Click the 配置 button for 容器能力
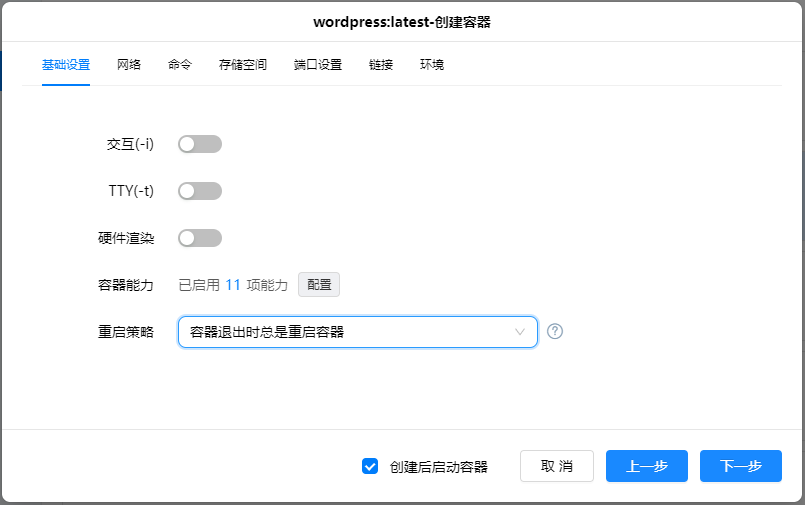 pyautogui.click(x=319, y=285)
